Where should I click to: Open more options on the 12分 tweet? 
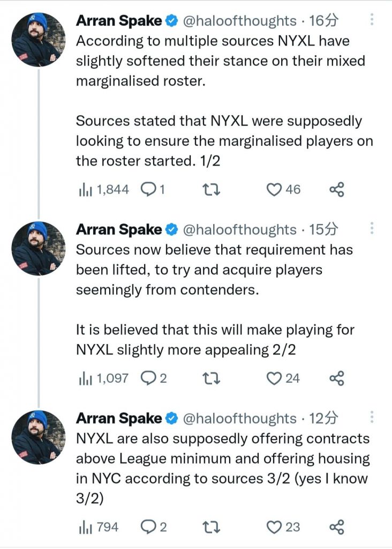373,417
